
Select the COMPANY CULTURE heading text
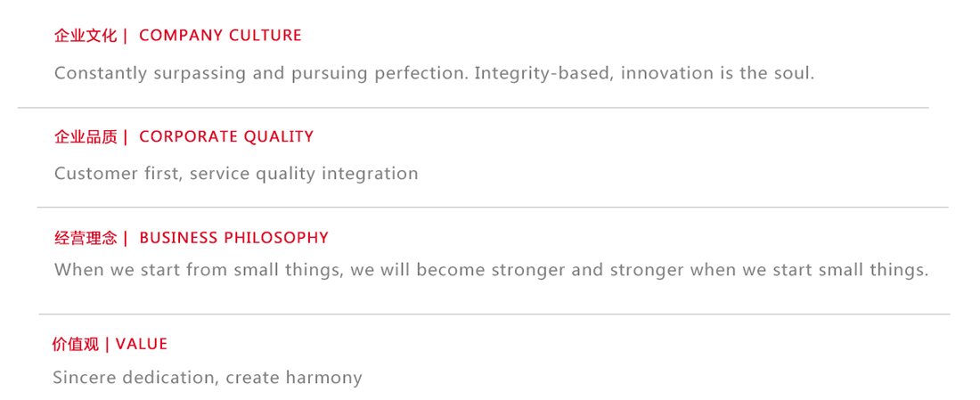point(220,36)
